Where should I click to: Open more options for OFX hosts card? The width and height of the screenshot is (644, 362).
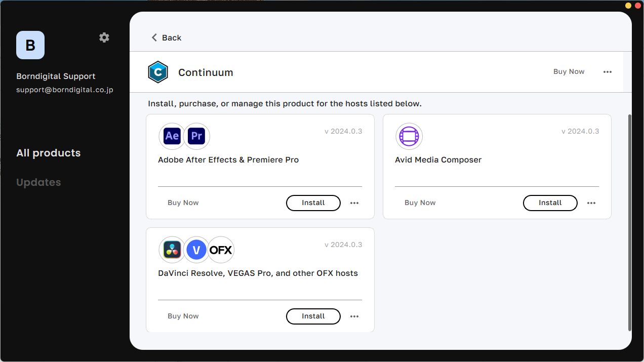(x=354, y=316)
